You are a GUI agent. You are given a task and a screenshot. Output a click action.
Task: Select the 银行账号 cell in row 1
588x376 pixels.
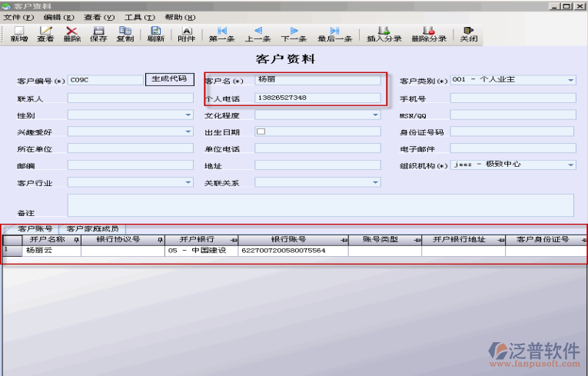[293, 250]
